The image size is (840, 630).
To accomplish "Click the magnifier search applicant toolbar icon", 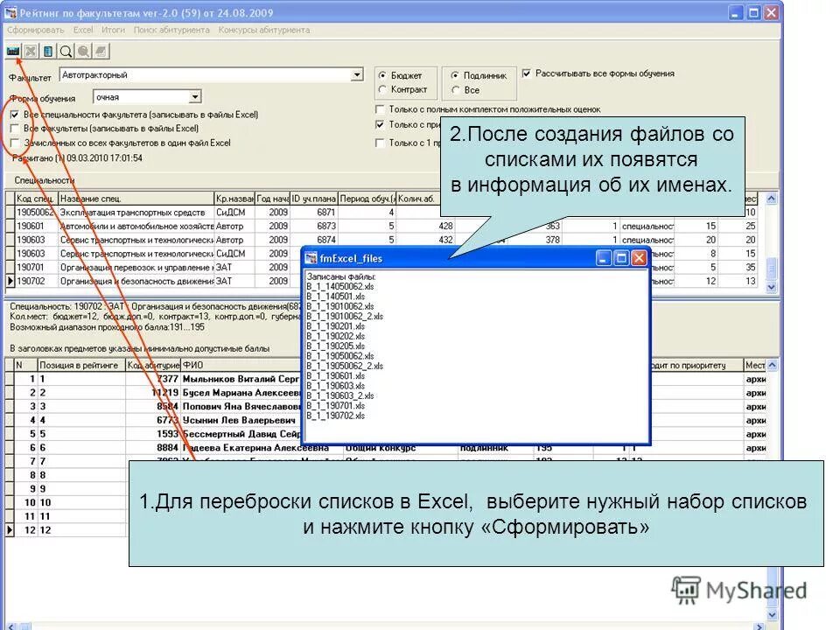I will 66,52.
